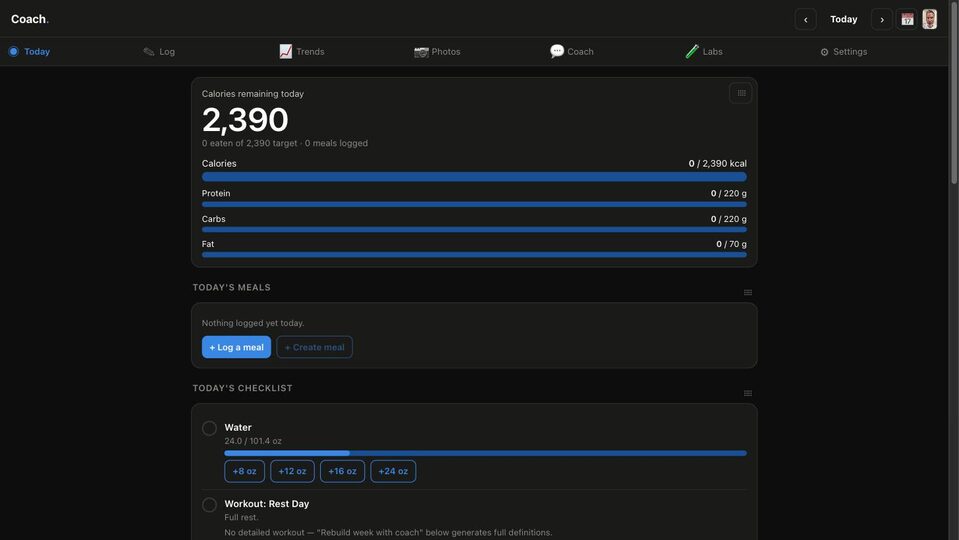
Task: Check off the Water checklist item
Action: [x=209, y=428]
